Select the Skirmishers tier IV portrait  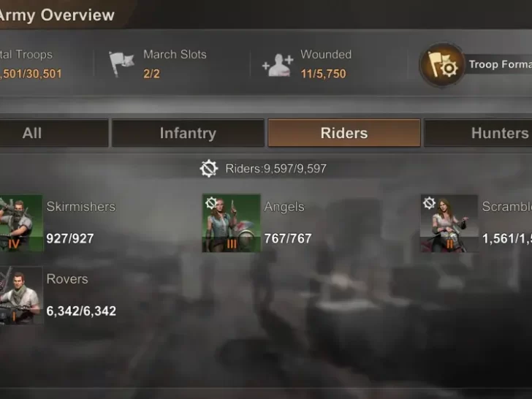21,223
